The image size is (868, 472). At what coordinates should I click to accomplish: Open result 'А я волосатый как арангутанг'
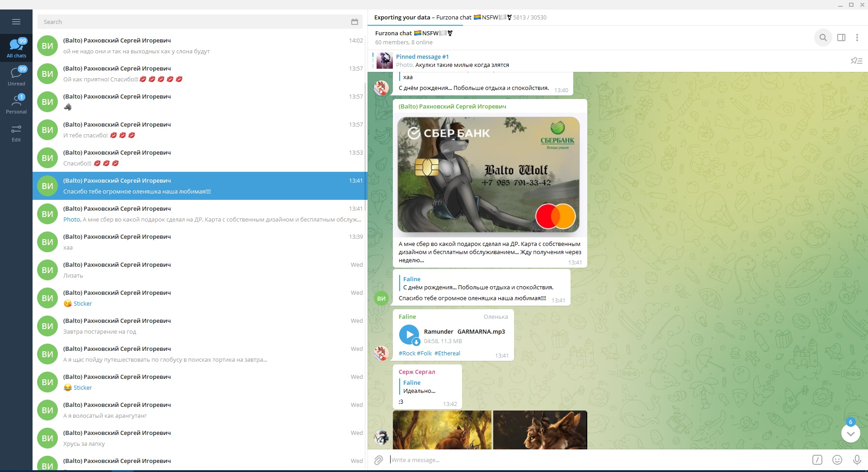[200, 410]
